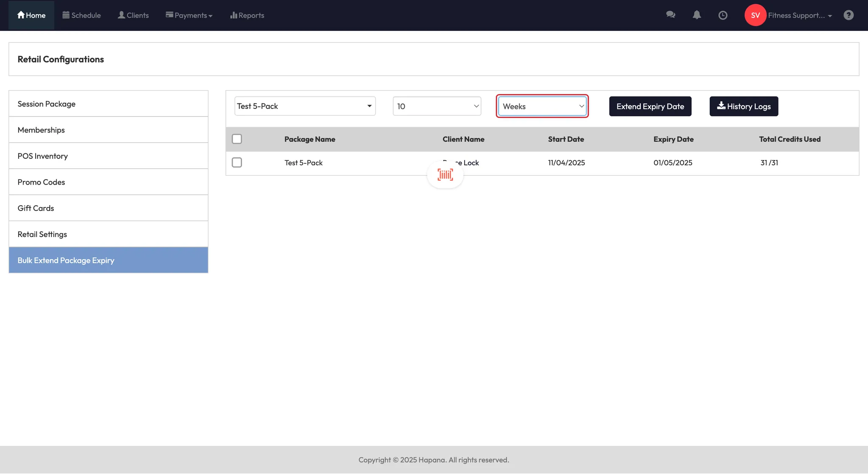
Task: Click the Extend Expiry Date button
Action: (x=650, y=106)
